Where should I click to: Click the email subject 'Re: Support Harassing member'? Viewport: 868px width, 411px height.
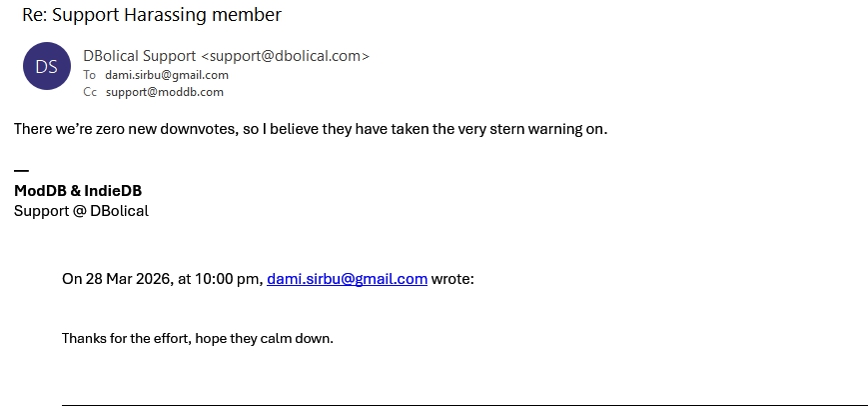[x=152, y=15]
